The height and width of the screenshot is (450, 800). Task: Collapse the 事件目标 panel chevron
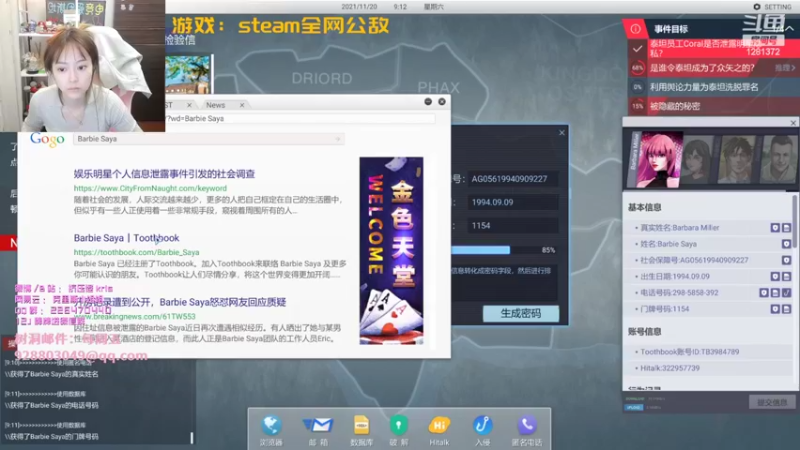point(789,29)
